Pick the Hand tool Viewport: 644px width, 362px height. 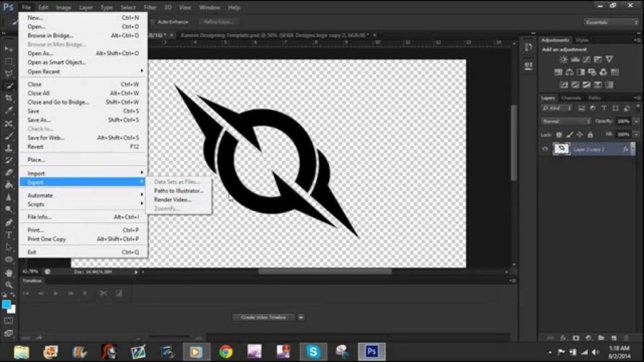point(9,273)
